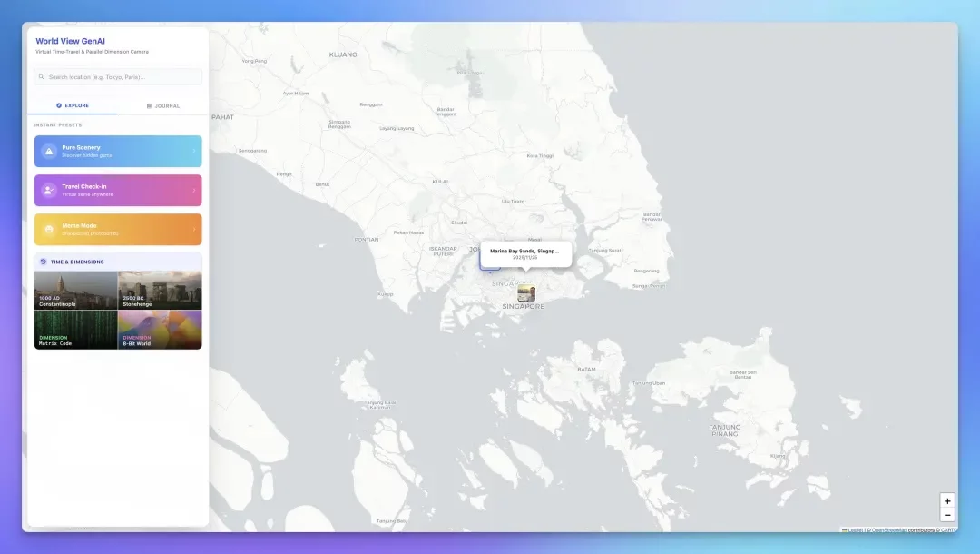Choose the 8-Bit World dimension tile

click(x=161, y=330)
